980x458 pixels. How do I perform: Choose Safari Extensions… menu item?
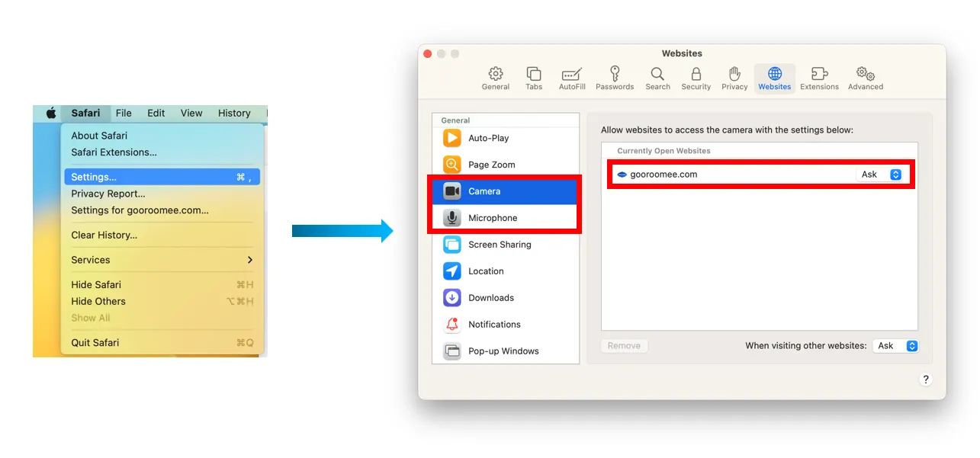click(162, 152)
